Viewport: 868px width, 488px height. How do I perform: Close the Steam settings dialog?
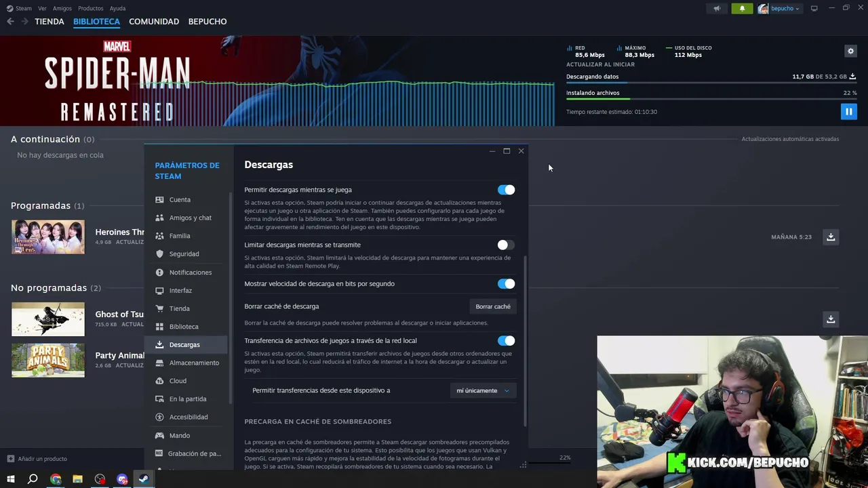coord(521,151)
